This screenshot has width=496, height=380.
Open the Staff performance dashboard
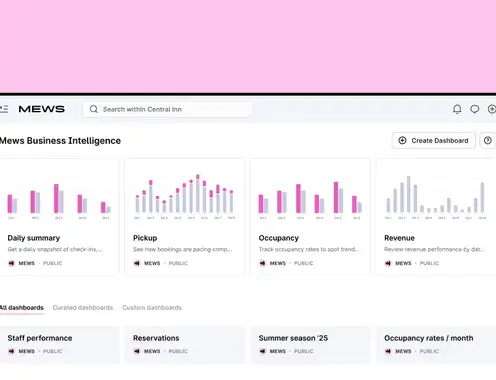pyautogui.click(x=59, y=345)
